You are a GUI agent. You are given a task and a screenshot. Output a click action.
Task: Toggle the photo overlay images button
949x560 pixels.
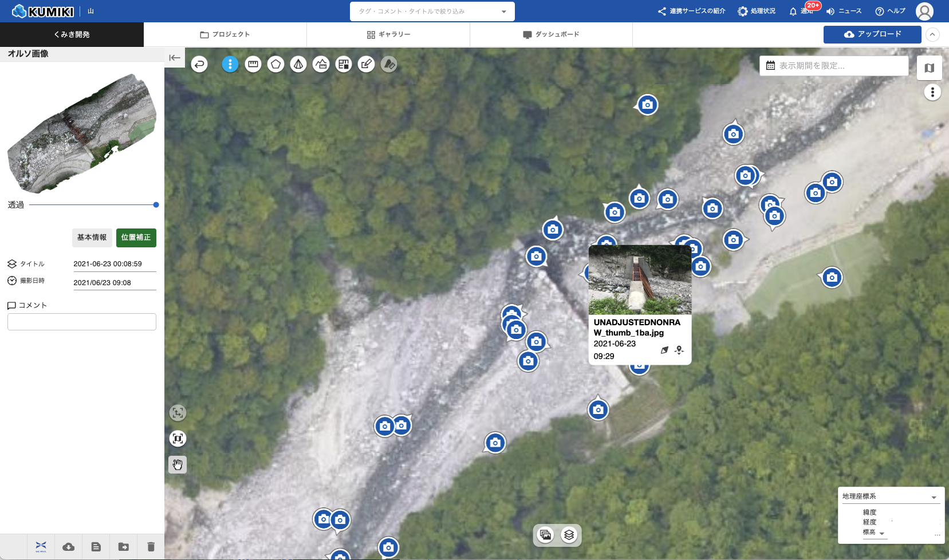pos(546,535)
